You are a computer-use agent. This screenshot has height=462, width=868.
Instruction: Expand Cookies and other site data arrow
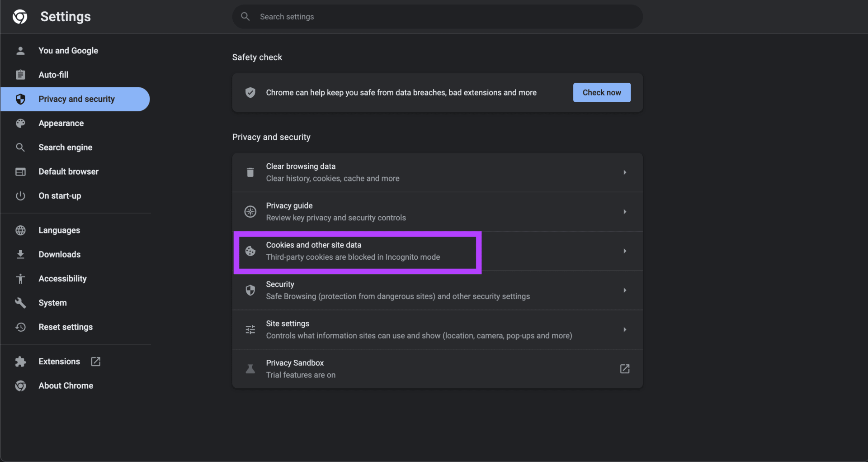[x=625, y=251]
